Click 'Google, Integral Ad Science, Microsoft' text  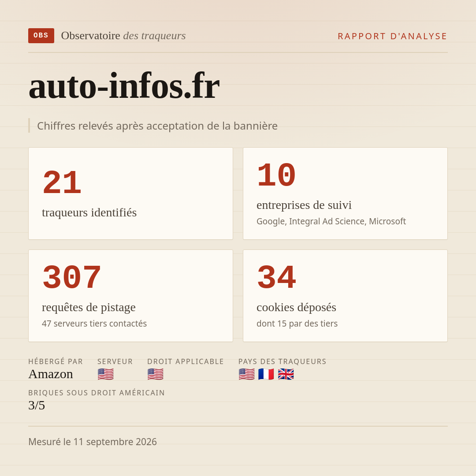coord(331,221)
